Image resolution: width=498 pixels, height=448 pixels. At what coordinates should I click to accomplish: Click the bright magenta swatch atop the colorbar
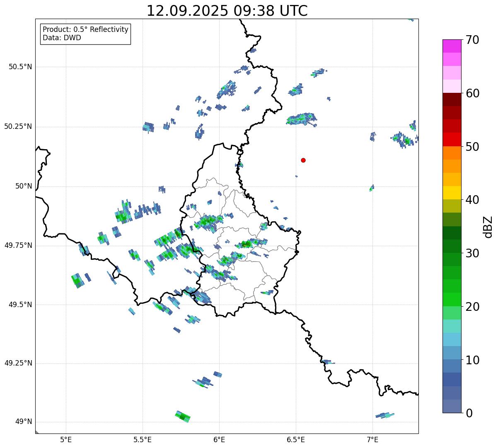pyautogui.click(x=452, y=46)
